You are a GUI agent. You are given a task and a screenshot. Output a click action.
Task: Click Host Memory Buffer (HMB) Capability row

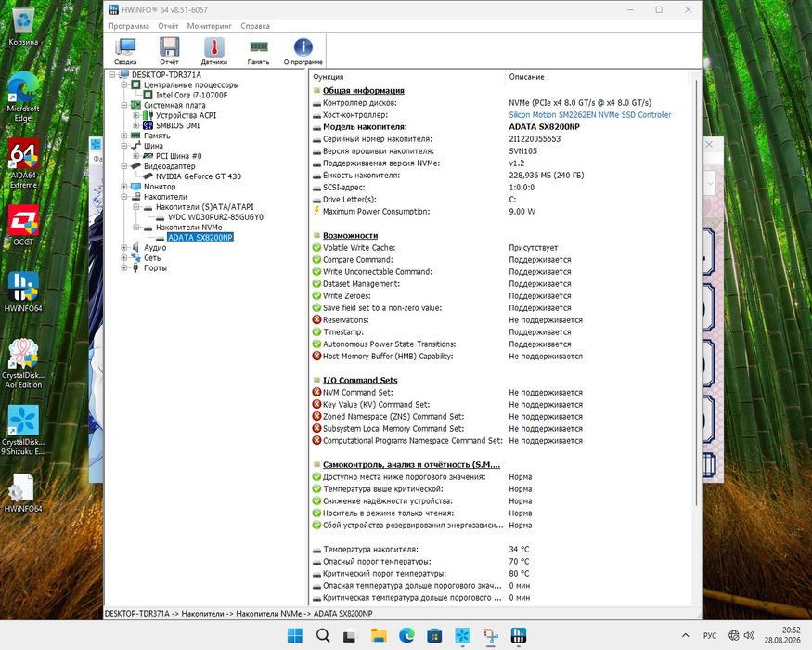500,356
